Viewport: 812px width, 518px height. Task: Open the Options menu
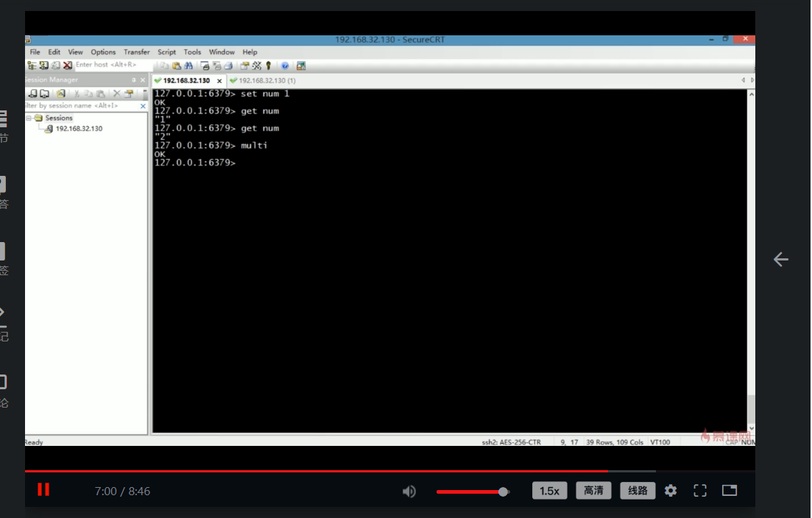(x=103, y=52)
